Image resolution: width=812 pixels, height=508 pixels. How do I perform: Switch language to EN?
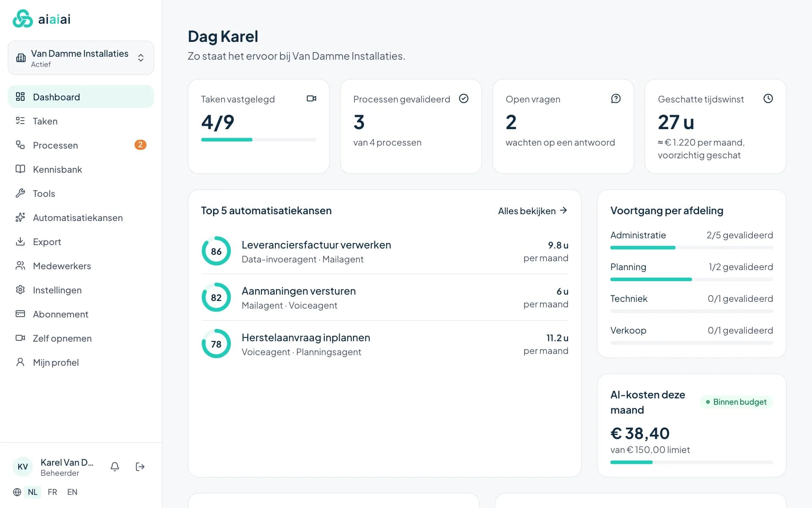point(72,492)
